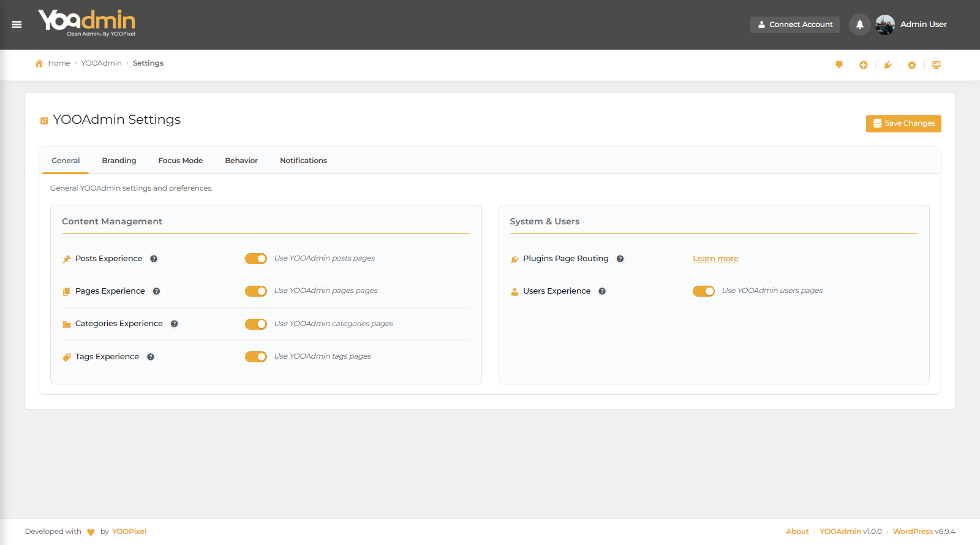This screenshot has height=545, width=980.
Task: Click the Settings breadcrumb text
Action: [x=148, y=63]
